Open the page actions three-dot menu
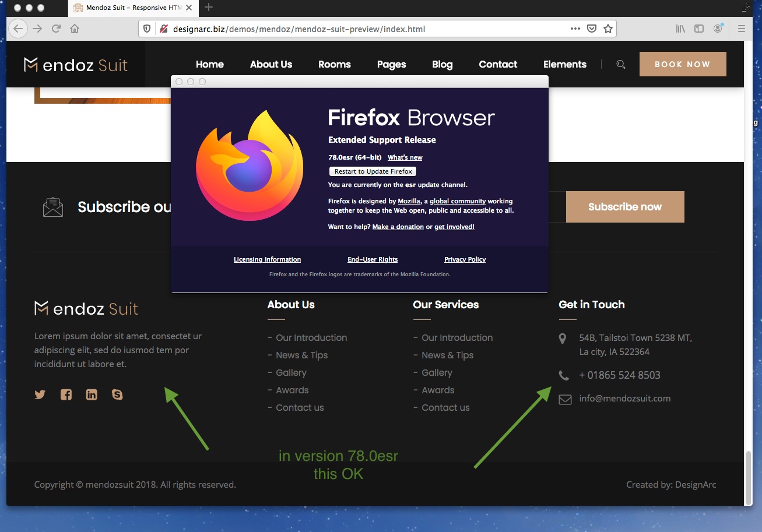The height and width of the screenshot is (532, 762). [575, 29]
